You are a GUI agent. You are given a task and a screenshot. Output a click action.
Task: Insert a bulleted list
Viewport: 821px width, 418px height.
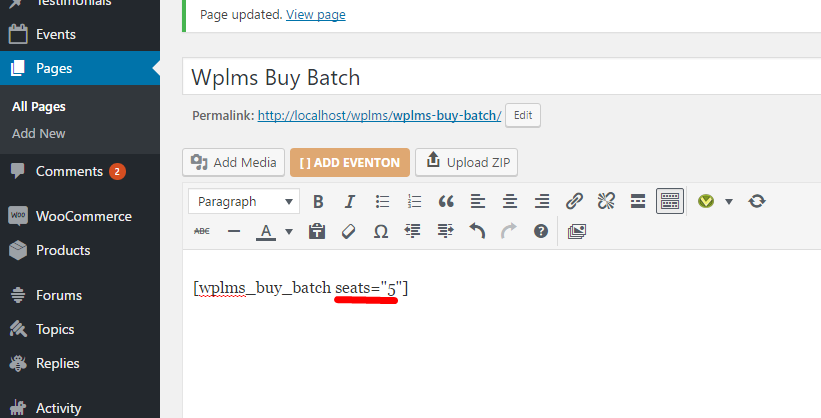pyautogui.click(x=382, y=201)
